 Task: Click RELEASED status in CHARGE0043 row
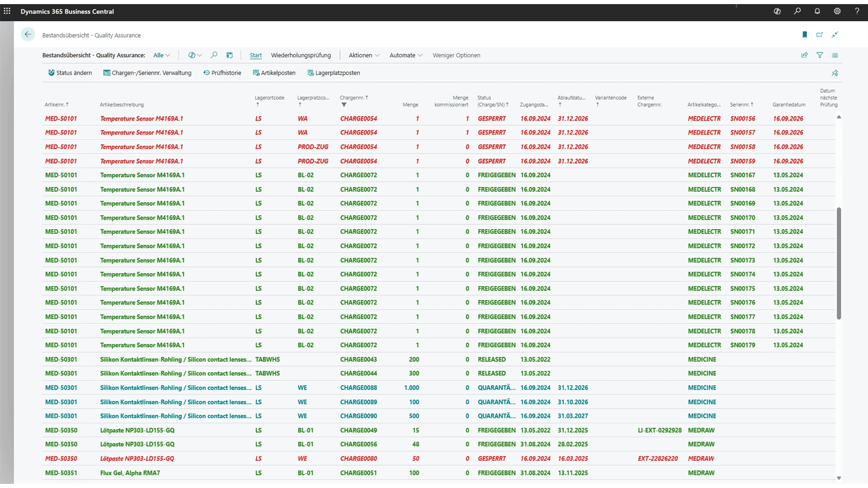491,360
